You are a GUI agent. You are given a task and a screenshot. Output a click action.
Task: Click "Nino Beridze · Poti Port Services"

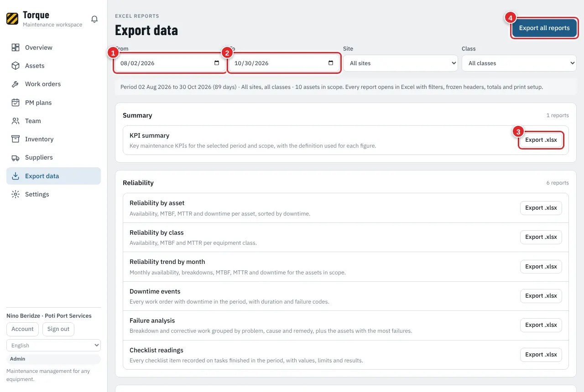pyautogui.click(x=49, y=316)
